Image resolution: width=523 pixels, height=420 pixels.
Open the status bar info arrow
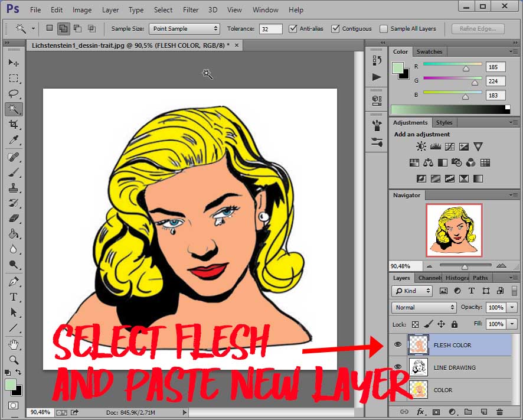tap(184, 412)
